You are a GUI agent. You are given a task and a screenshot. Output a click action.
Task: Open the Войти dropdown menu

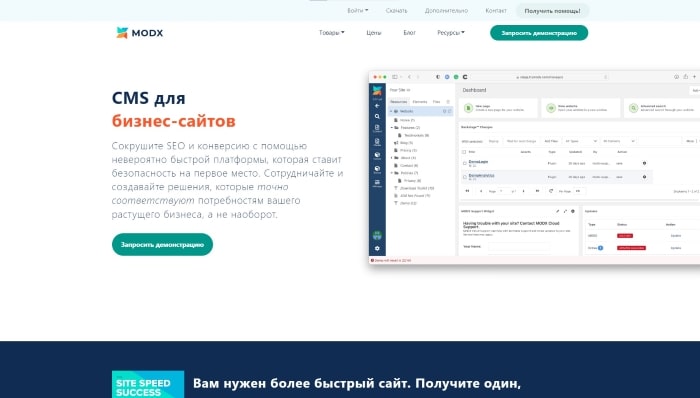coord(358,10)
